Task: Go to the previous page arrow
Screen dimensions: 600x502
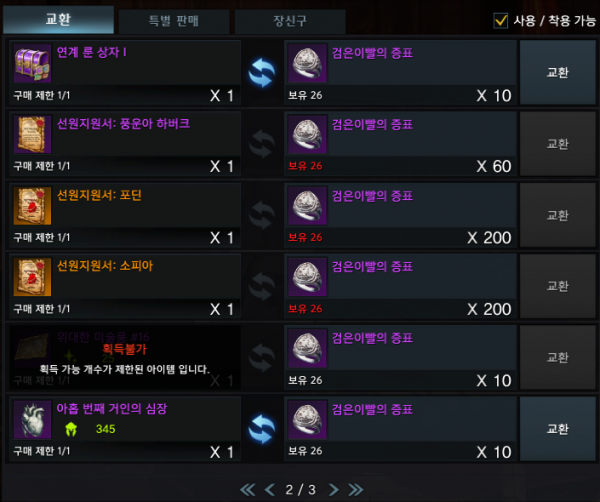Action: (x=270, y=489)
